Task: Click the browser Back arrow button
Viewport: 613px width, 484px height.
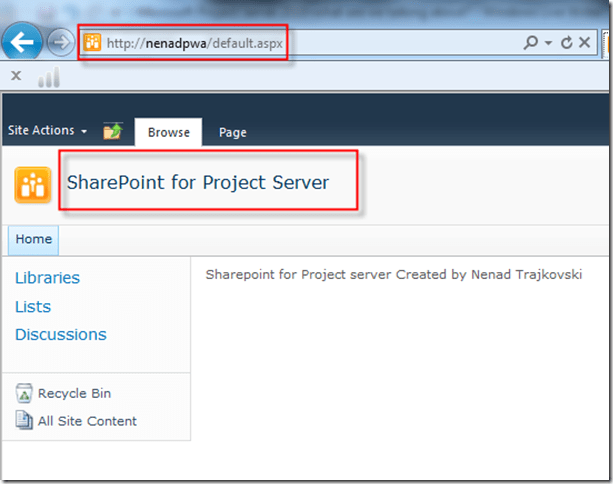Action: pos(24,42)
